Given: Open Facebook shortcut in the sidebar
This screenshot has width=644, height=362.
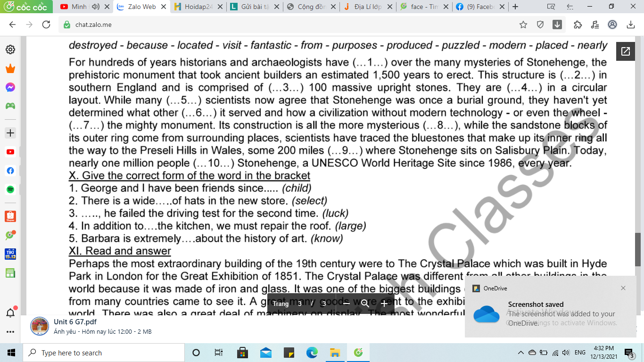Looking at the screenshot, I should (10, 171).
